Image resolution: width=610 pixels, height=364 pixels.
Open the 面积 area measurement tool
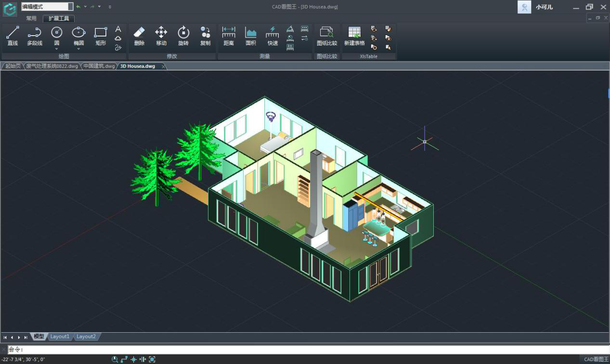point(251,37)
